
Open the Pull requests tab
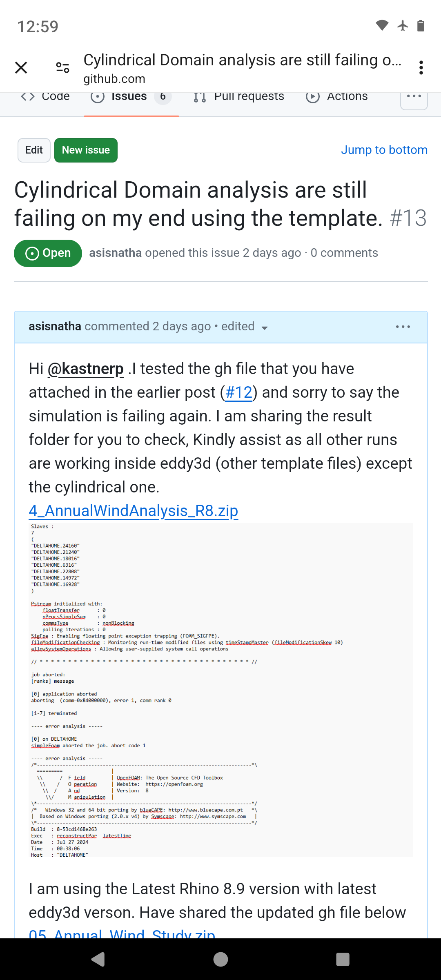(239, 96)
